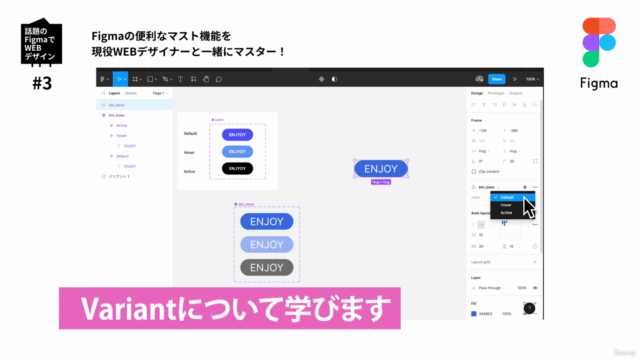Select the Active variant layer

coord(135,125)
